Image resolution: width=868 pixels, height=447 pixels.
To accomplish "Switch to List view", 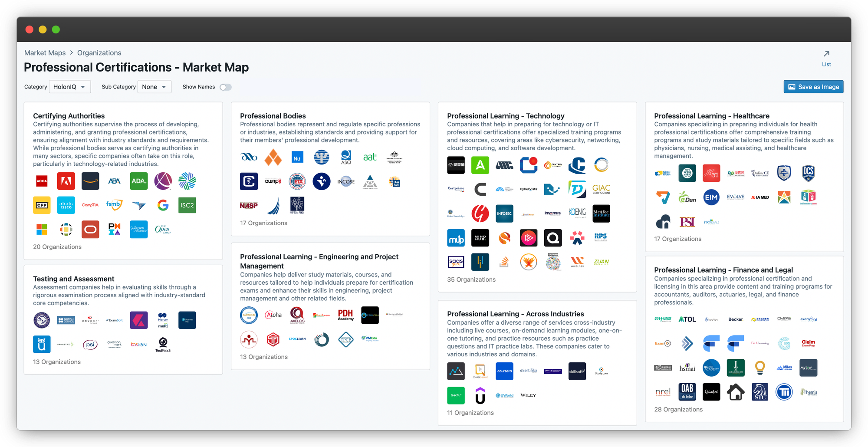I will pos(826,59).
